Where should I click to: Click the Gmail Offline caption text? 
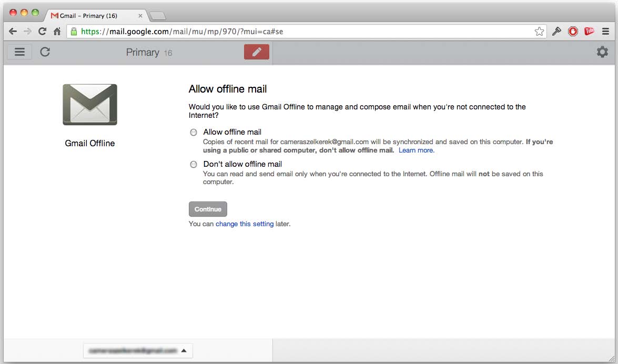[90, 143]
